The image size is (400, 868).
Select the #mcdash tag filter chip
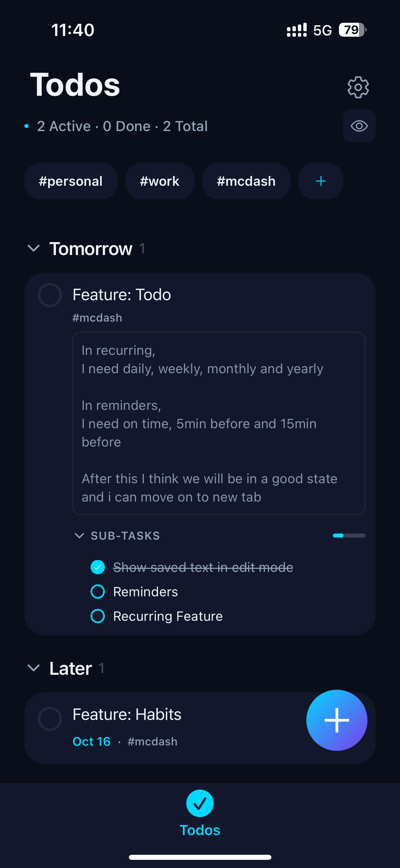(x=246, y=181)
